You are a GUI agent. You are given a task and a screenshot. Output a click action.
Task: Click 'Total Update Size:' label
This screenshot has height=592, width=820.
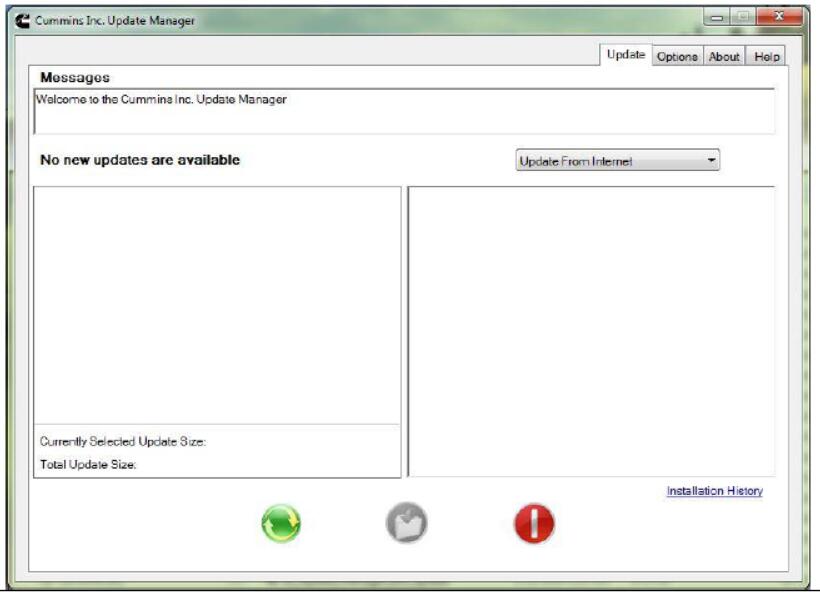[88, 464]
